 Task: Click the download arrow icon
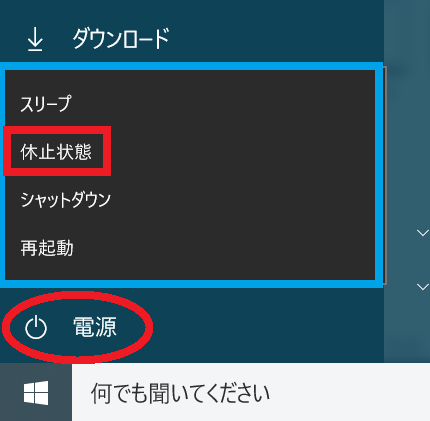35,39
